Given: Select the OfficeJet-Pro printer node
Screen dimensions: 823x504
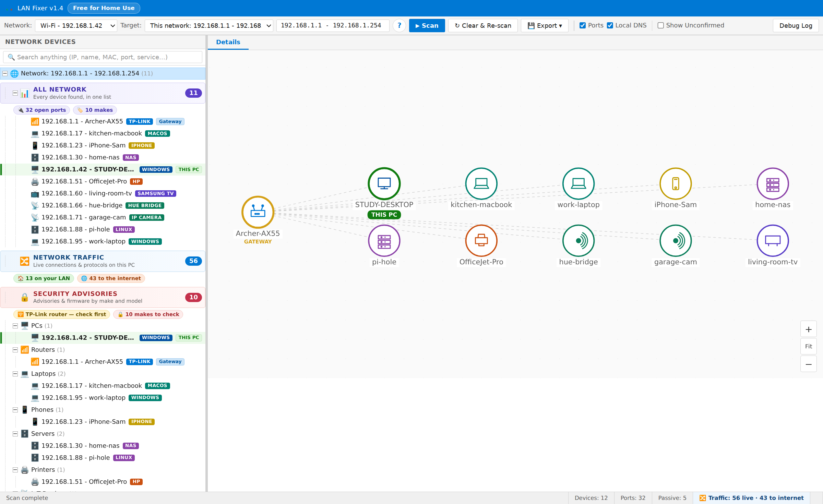Looking at the screenshot, I should pos(481,241).
